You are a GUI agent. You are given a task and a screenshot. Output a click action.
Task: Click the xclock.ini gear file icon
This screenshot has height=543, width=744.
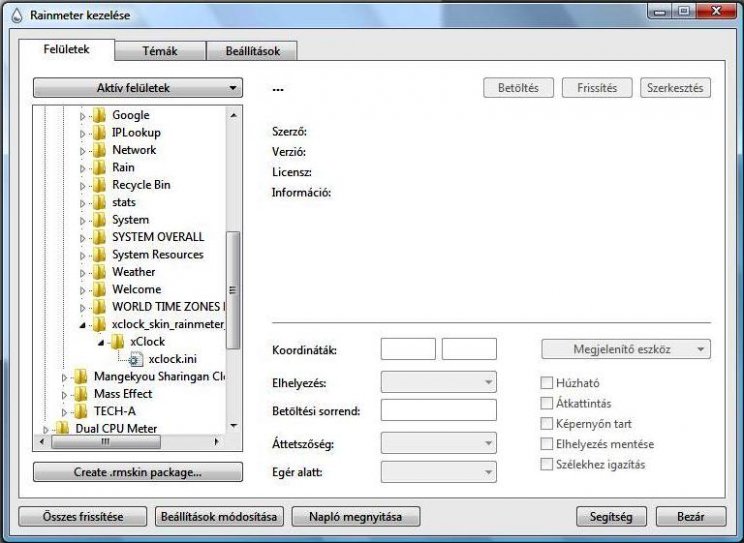[x=136, y=359]
